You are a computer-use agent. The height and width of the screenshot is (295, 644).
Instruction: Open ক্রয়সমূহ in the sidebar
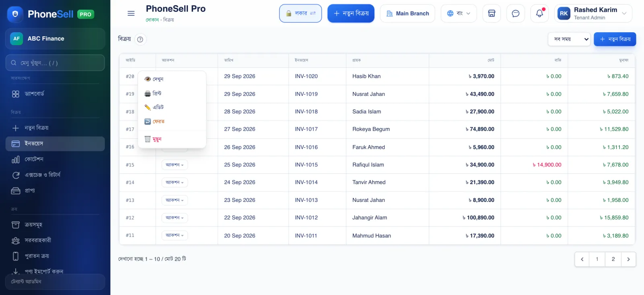[55, 224]
